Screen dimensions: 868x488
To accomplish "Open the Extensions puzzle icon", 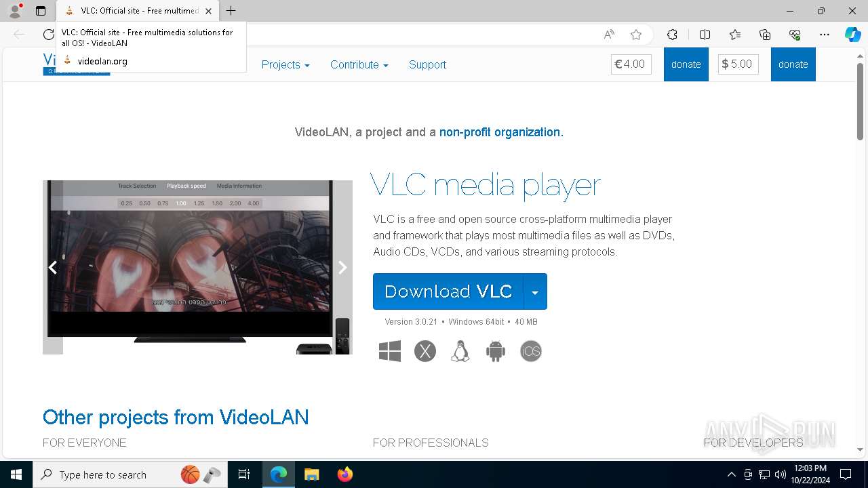I will [x=672, y=35].
